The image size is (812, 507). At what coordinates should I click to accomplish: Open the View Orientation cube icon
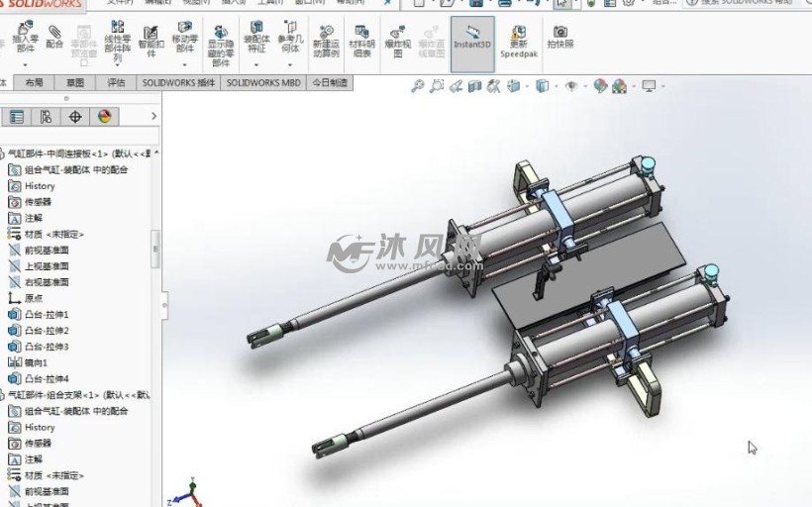(513, 86)
